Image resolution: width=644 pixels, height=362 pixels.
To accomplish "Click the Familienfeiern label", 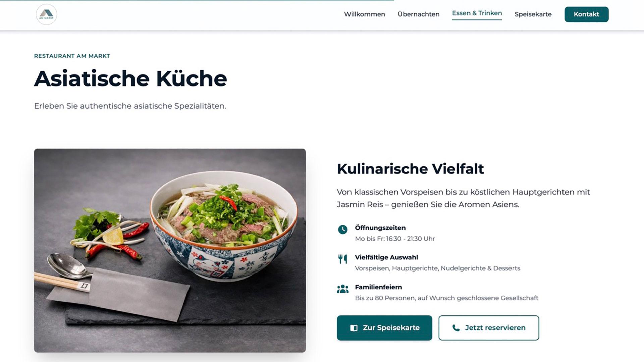I will (378, 287).
